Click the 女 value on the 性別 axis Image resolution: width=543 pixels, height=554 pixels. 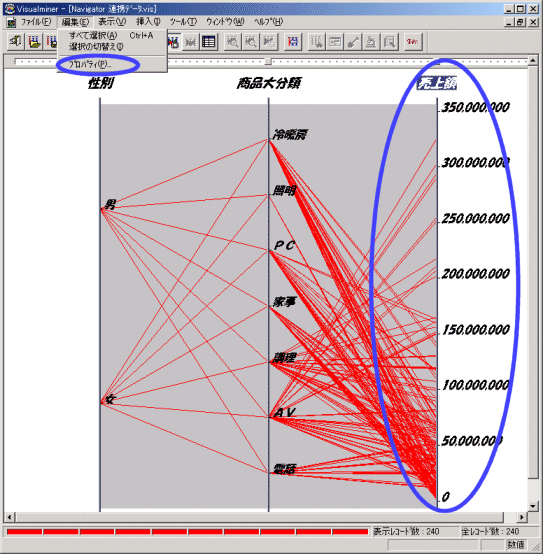click(110, 399)
